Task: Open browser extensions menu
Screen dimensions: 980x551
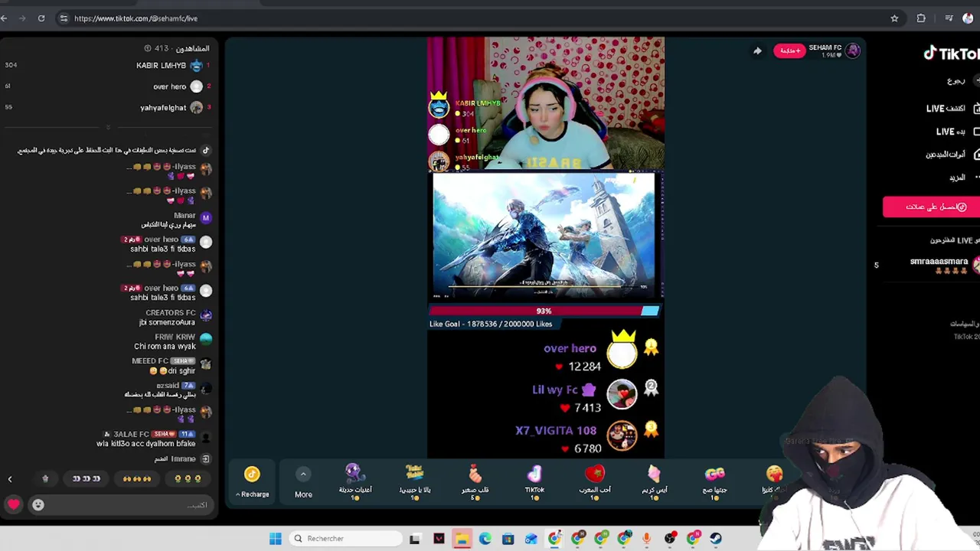Action: [921, 18]
